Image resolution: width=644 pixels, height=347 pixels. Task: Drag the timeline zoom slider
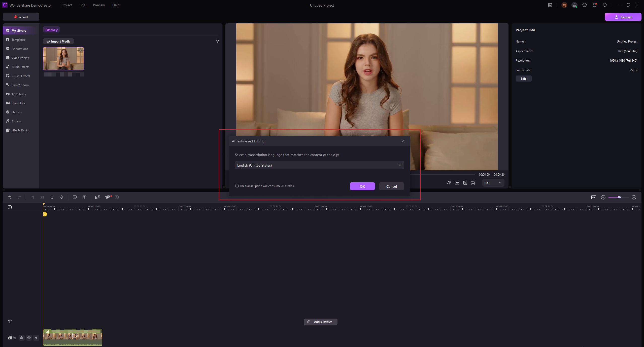[619, 198]
